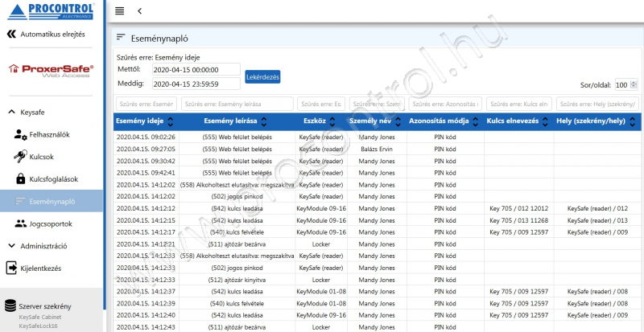This screenshot has width=644, height=332.
Task: Focus the Esemény leírása filter box
Action: pos(237,104)
